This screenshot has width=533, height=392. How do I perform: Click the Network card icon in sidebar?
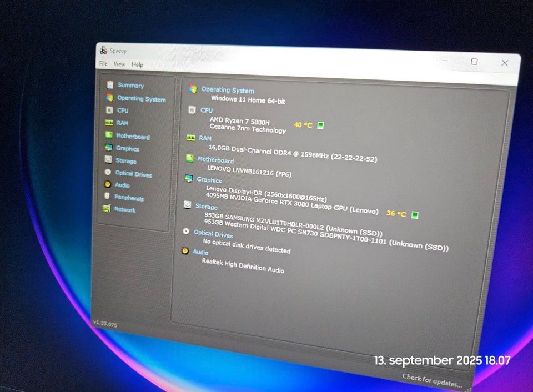pyautogui.click(x=107, y=208)
